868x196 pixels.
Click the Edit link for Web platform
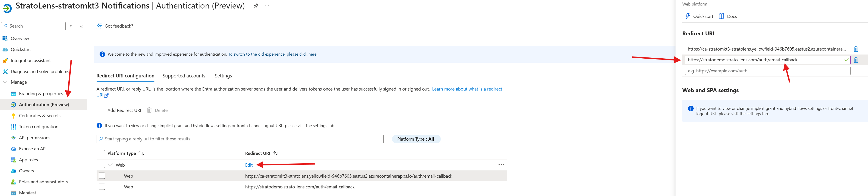pyautogui.click(x=249, y=165)
